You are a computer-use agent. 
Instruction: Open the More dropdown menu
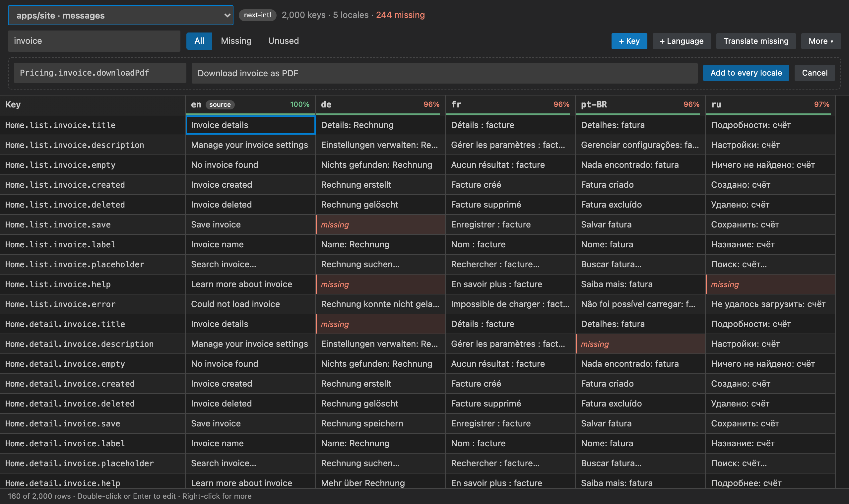(821, 41)
